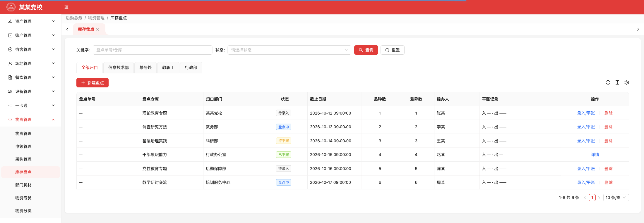This screenshot has width=644, height=223.
Task: Switch to 总务处 tab
Action: [145, 68]
